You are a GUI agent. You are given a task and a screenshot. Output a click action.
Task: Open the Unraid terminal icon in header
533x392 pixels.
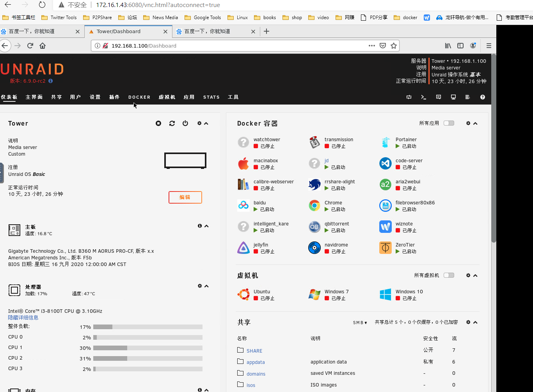point(424,97)
